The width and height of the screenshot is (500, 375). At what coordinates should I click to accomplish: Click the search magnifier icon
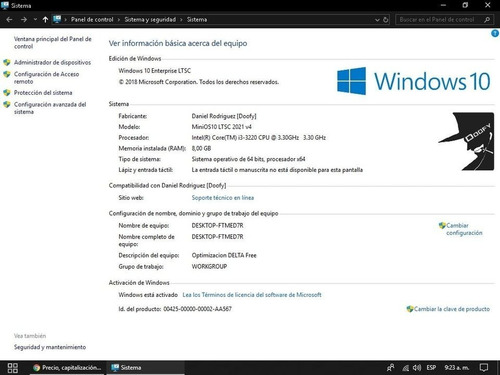pos(487,20)
